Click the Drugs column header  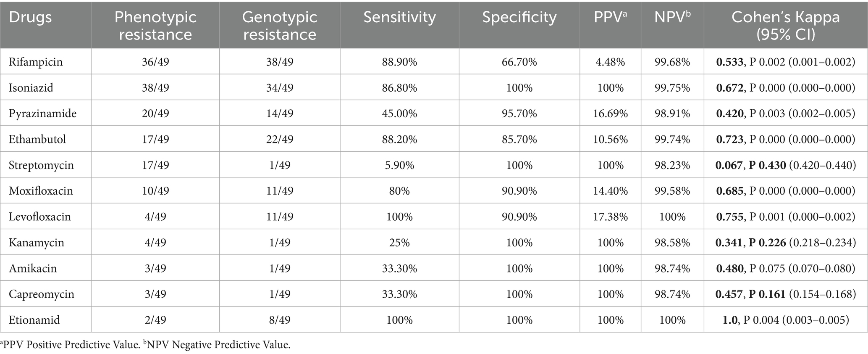[30, 17]
